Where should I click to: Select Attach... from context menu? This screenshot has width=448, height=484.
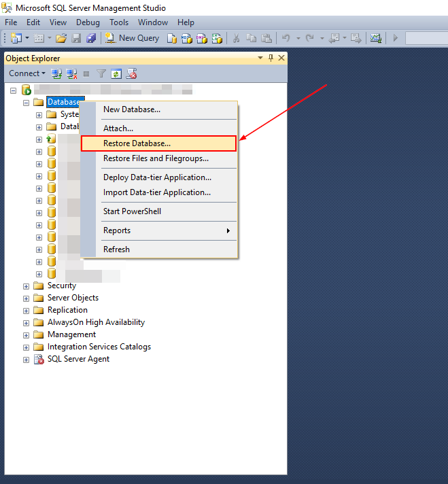[159, 128]
